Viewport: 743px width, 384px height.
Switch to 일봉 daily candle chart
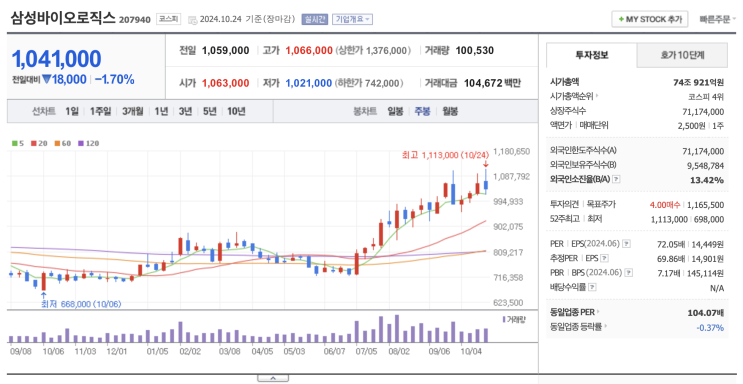pos(395,111)
